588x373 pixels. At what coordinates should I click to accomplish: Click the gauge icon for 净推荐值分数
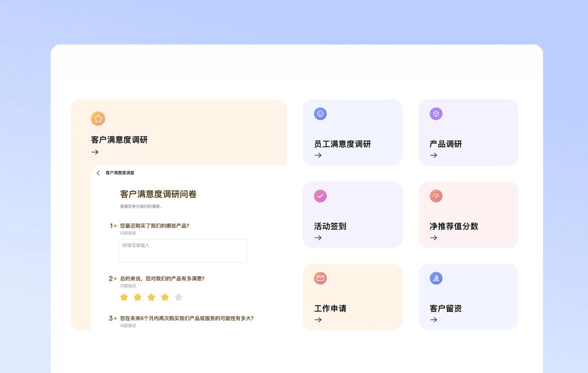coord(436,196)
